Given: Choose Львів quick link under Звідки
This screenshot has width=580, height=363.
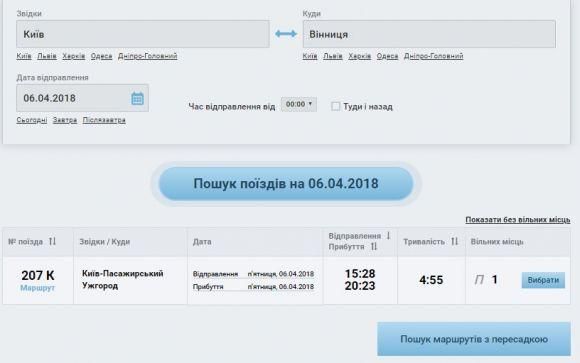Looking at the screenshot, I should point(47,56).
